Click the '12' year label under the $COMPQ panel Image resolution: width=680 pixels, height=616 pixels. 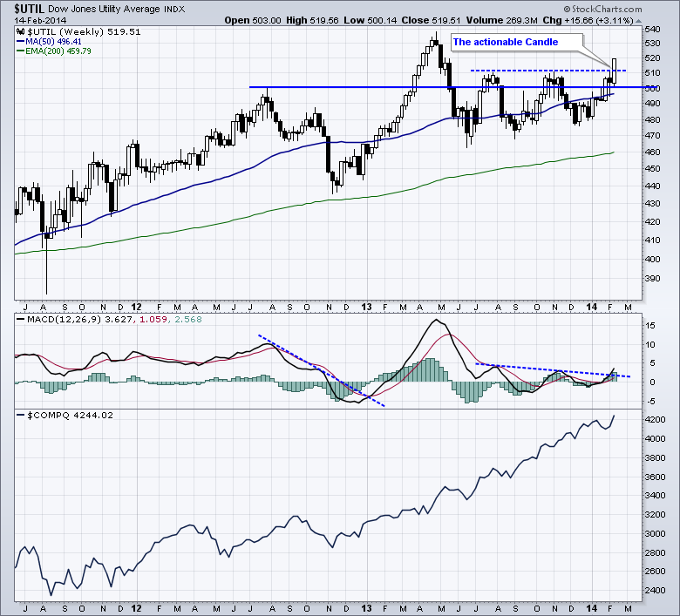pyautogui.click(x=136, y=608)
